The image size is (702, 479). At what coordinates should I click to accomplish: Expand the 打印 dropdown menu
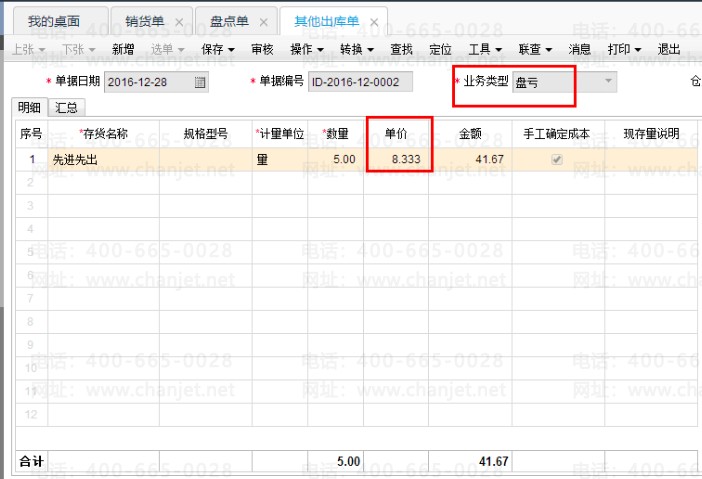coord(625,48)
